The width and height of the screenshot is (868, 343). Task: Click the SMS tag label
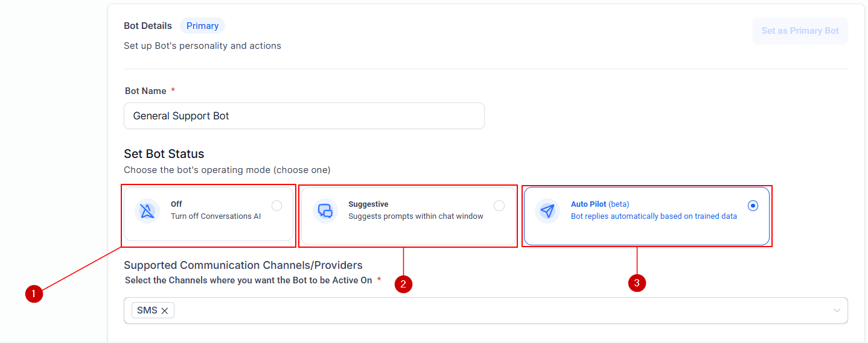(x=147, y=310)
